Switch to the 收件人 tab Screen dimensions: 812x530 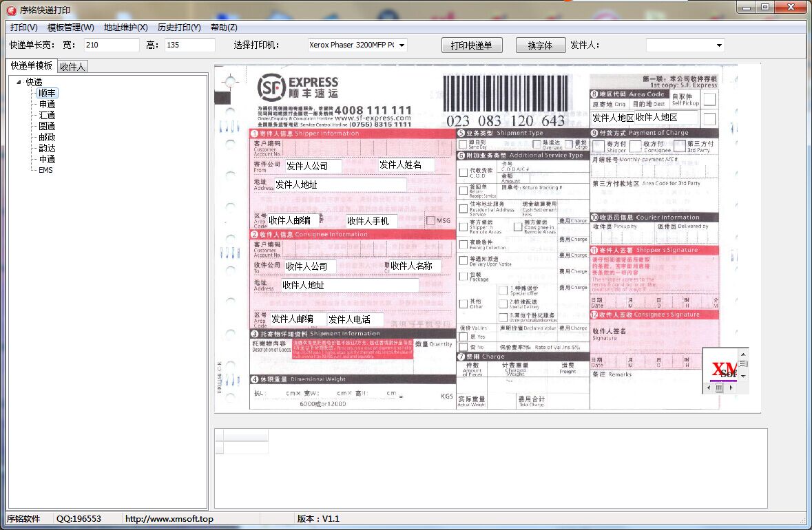point(72,67)
